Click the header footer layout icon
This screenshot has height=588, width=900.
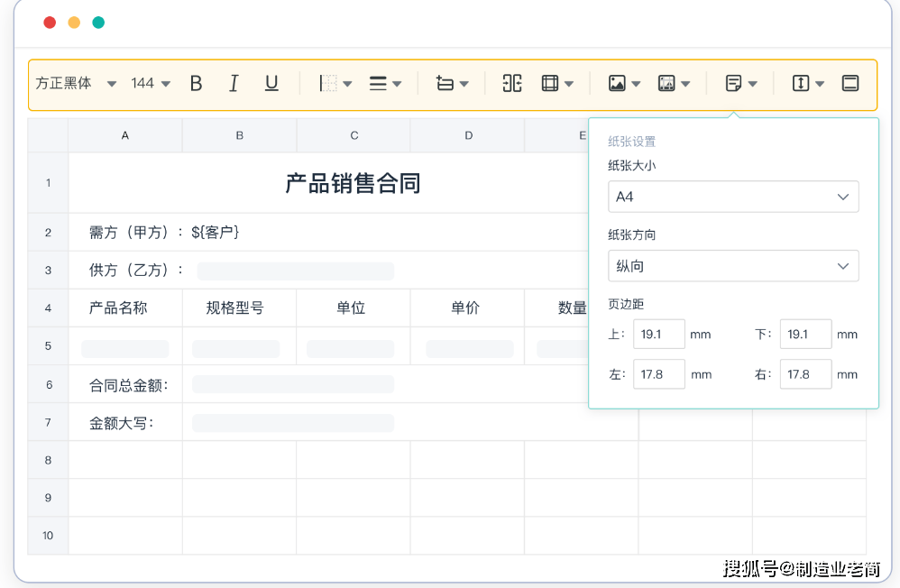click(850, 83)
